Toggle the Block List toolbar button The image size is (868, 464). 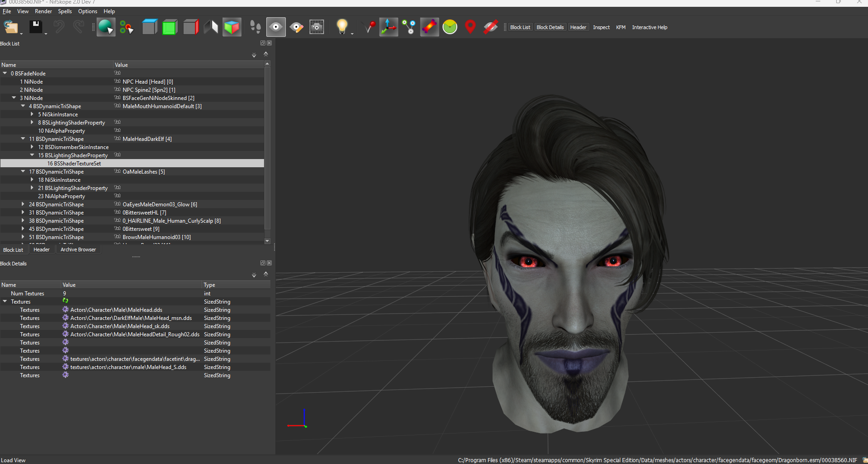pos(520,27)
